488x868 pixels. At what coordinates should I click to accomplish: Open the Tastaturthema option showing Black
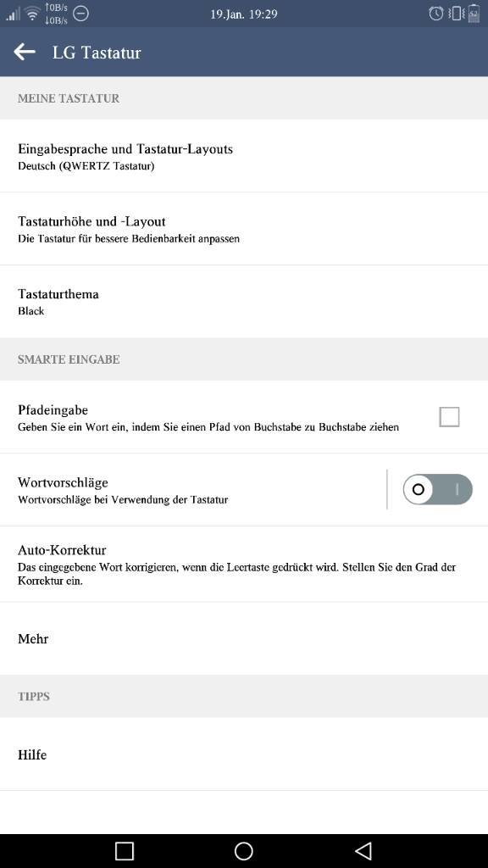244,302
